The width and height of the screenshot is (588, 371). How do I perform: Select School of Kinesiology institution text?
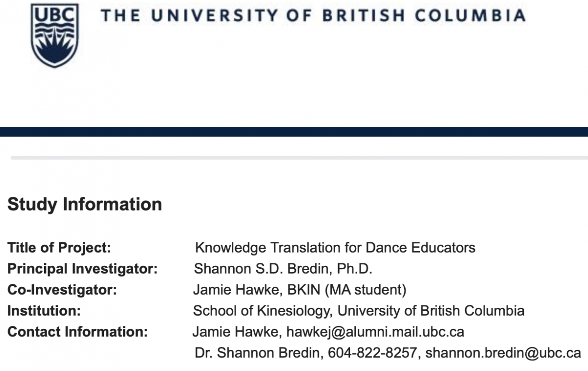tap(359, 311)
